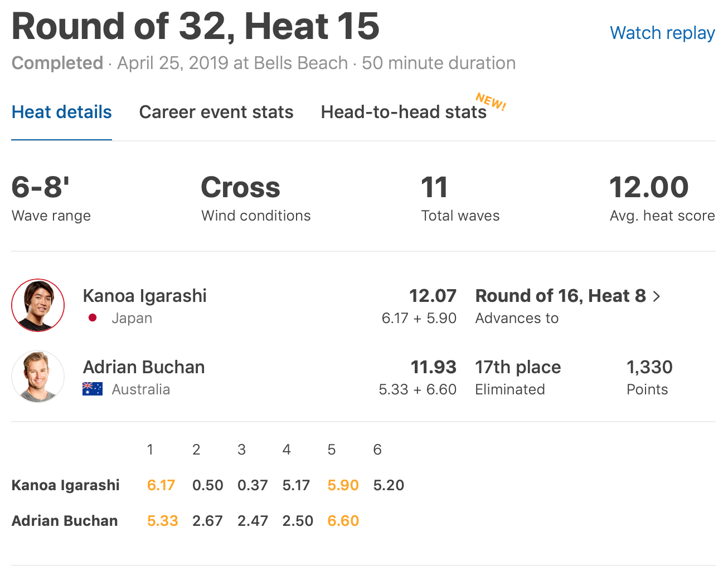Click Kanoa Igarashi's name in the results
The width and height of the screenshot is (728, 586).
[145, 296]
